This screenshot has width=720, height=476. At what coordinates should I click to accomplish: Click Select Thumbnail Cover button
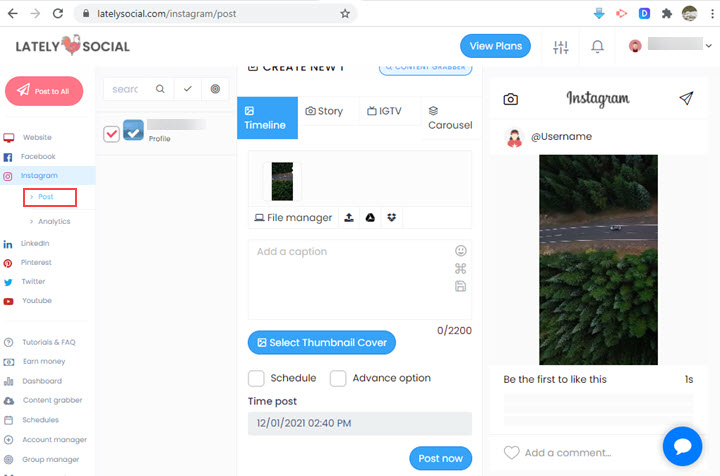pos(321,342)
